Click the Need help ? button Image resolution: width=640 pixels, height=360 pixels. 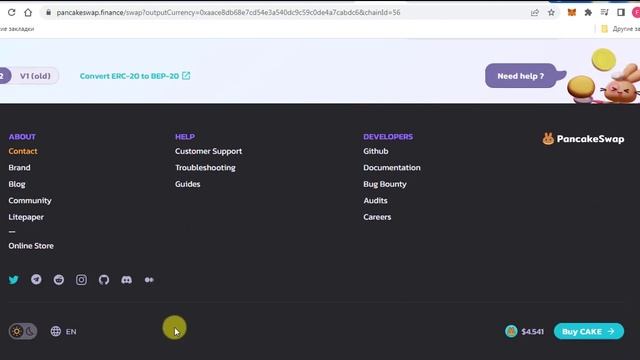click(520, 76)
